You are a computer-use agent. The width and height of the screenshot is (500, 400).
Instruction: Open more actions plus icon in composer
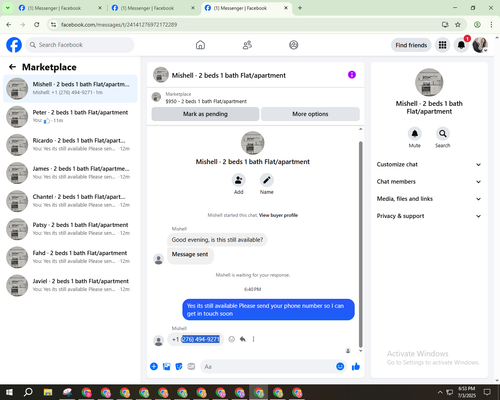click(x=154, y=367)
